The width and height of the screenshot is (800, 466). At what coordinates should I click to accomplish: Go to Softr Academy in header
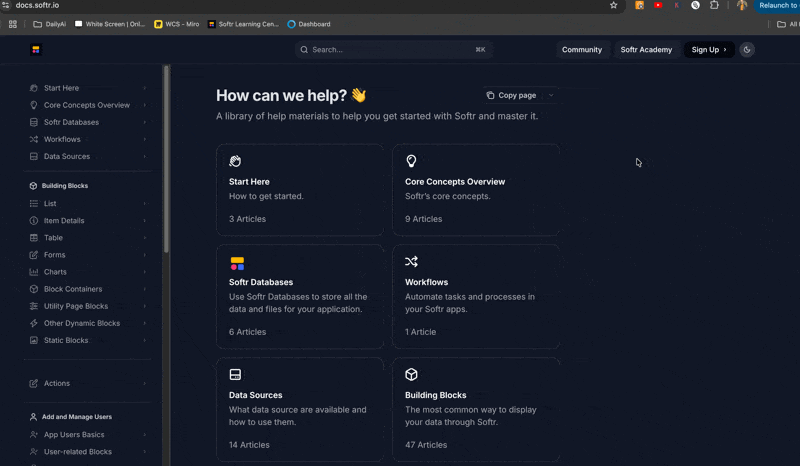point(646,49)
